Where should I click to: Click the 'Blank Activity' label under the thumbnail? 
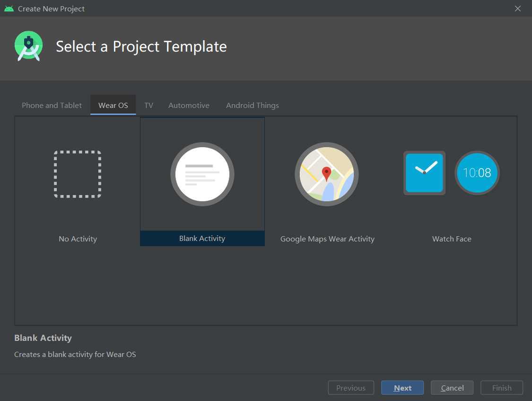click(x=202, y=238)
